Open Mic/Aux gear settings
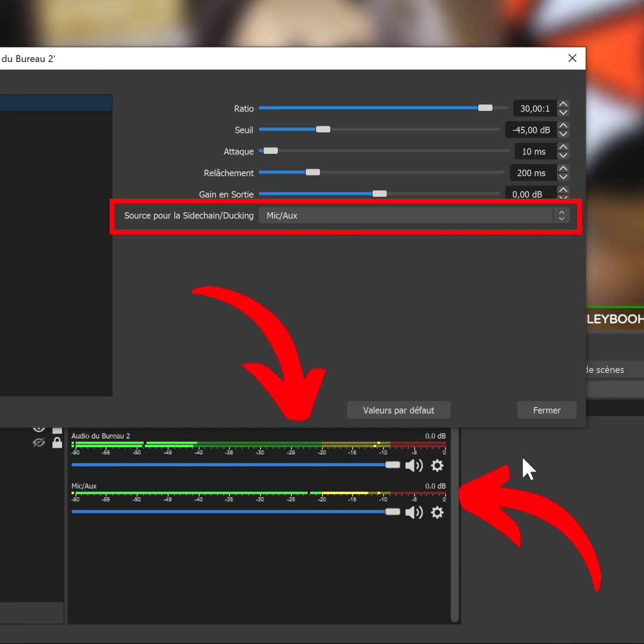Viewport: 644px width, 644px height. 437,512
